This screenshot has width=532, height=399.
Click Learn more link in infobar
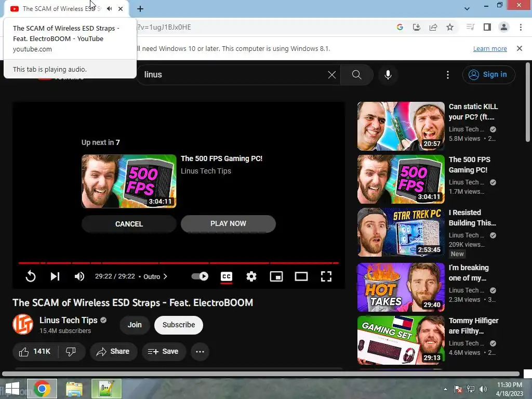click(x=490, y=49)
